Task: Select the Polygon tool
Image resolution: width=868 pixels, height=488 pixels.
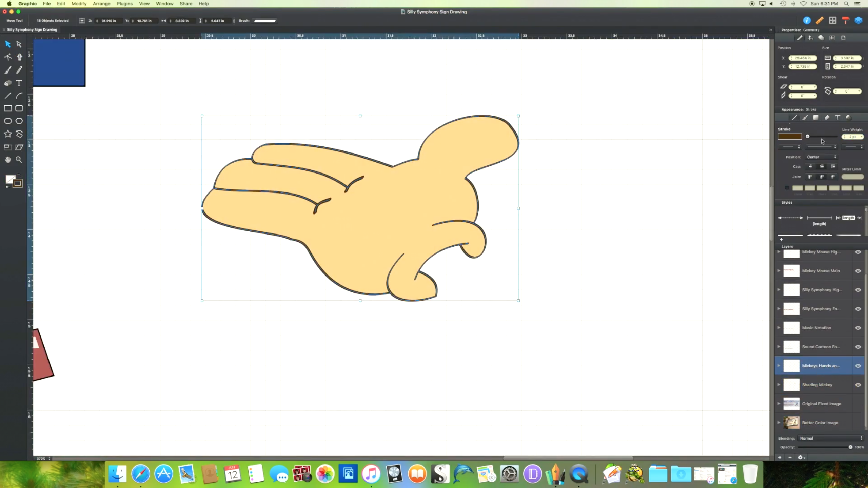Action: [19, 121]
